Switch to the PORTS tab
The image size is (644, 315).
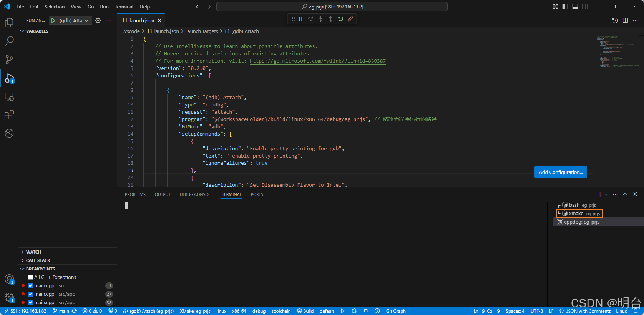[x=257, y=194]
